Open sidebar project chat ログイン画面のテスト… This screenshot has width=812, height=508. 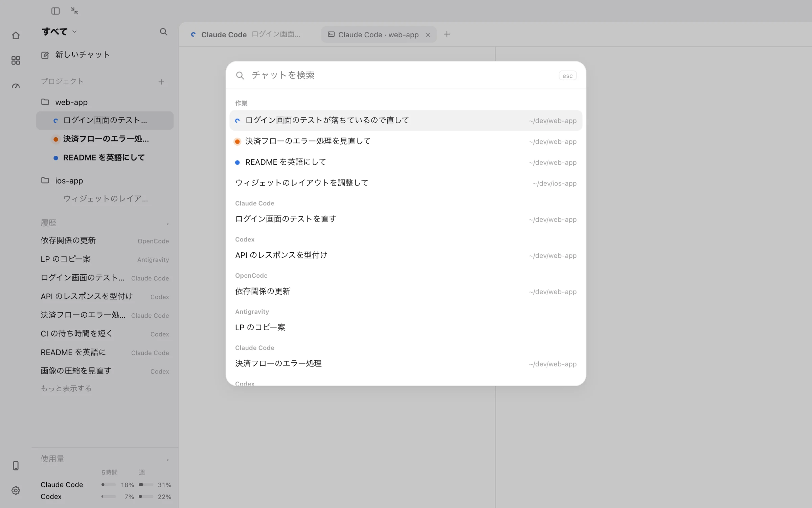click(105, 120)
